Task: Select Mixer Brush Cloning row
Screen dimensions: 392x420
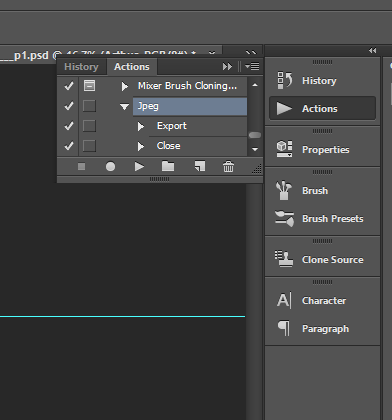Action: tap(190, 86)
